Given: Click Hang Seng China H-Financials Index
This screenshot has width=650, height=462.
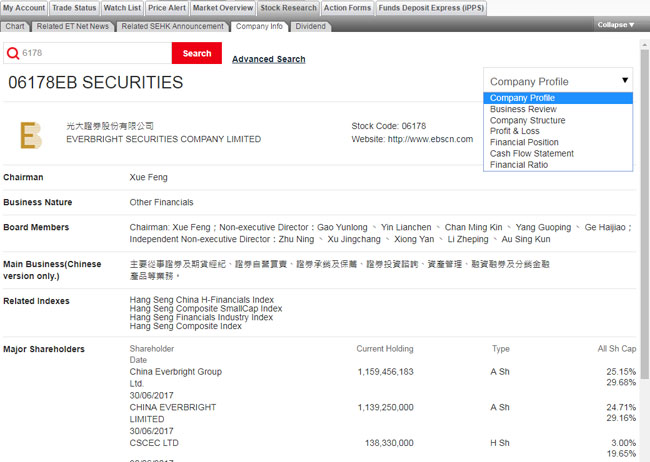Looking at the screenshot, I should click(202, 299).
